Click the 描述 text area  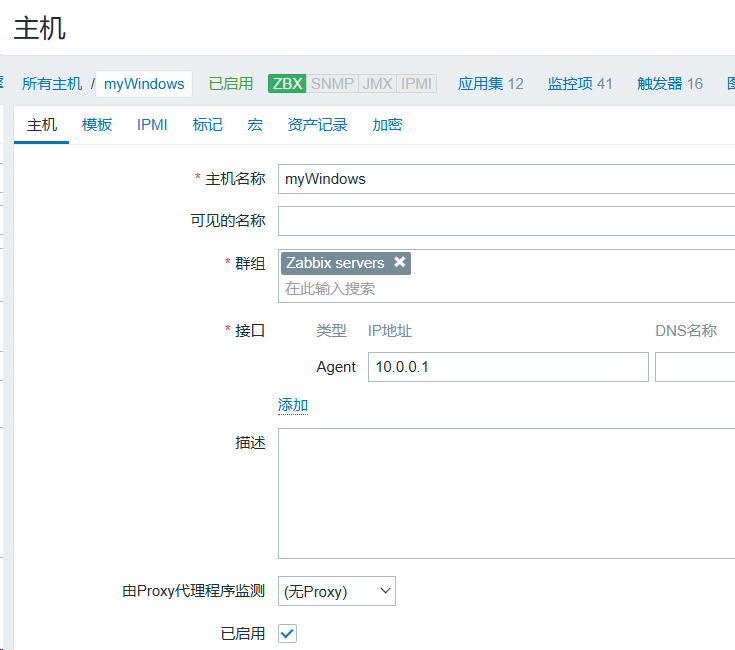(506, 493)
